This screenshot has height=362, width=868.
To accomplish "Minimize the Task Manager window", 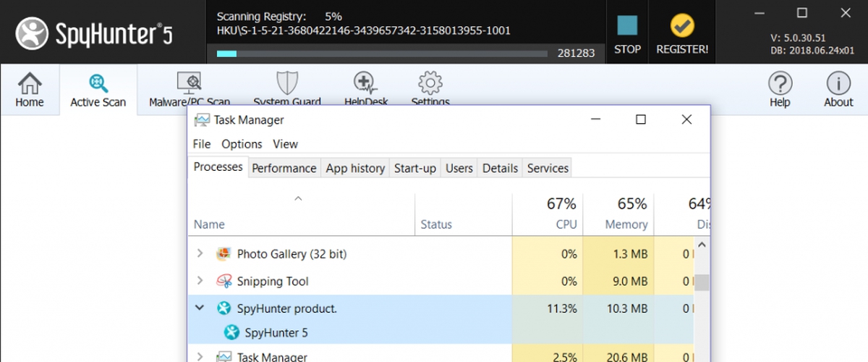I will pos(595,119).
